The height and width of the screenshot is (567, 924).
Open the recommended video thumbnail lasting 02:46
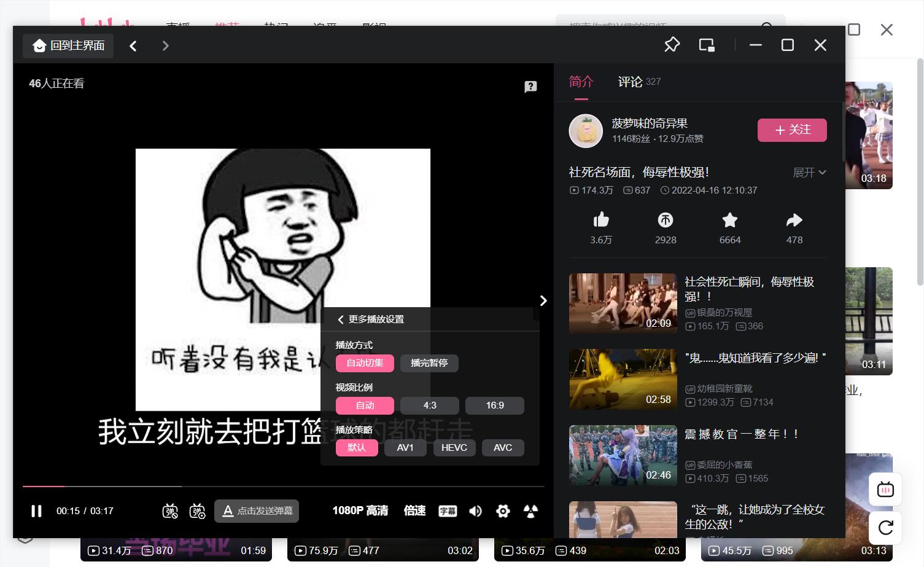(x=623, y=456)
